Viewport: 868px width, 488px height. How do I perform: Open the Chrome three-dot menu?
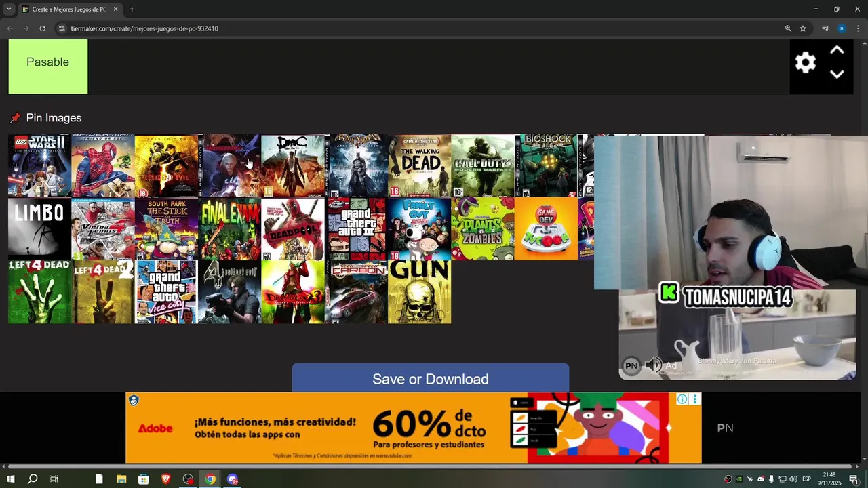(858, 28)
